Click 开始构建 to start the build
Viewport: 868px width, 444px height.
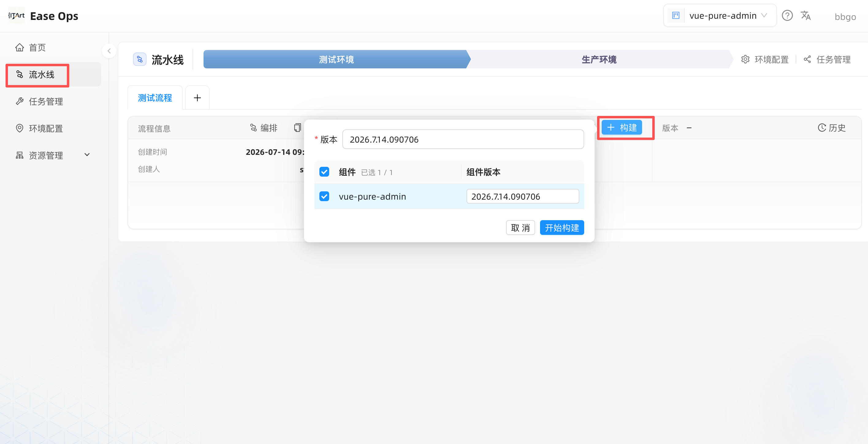pos(562,228)
